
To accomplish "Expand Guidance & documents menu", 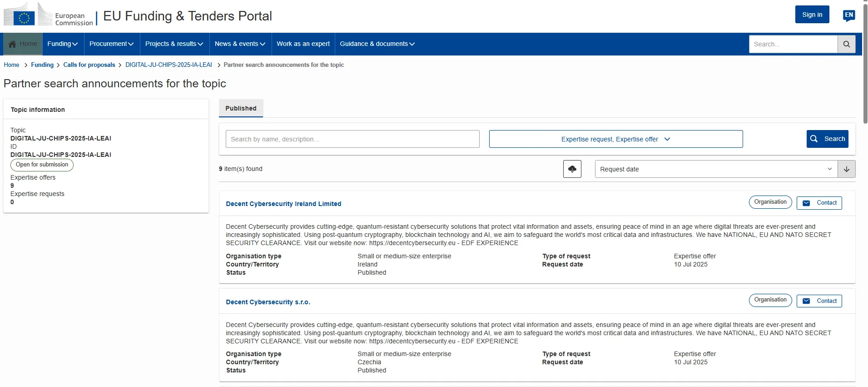I will (x=377, y=44).
